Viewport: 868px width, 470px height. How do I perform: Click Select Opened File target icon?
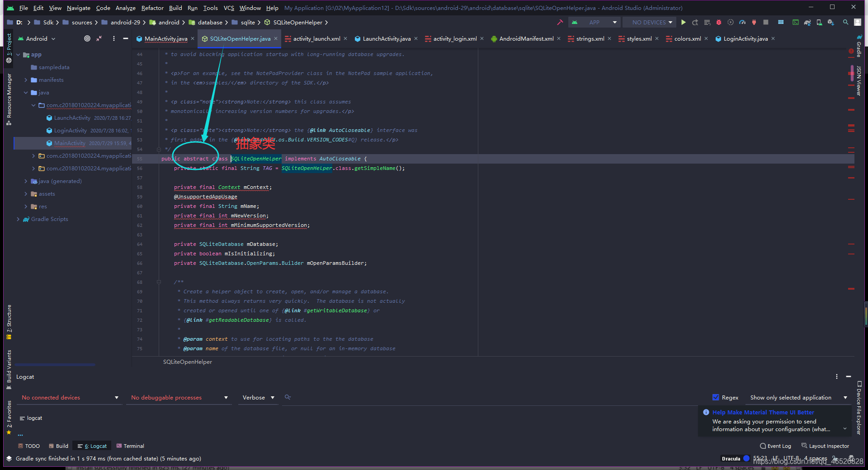tap(87, 38)
